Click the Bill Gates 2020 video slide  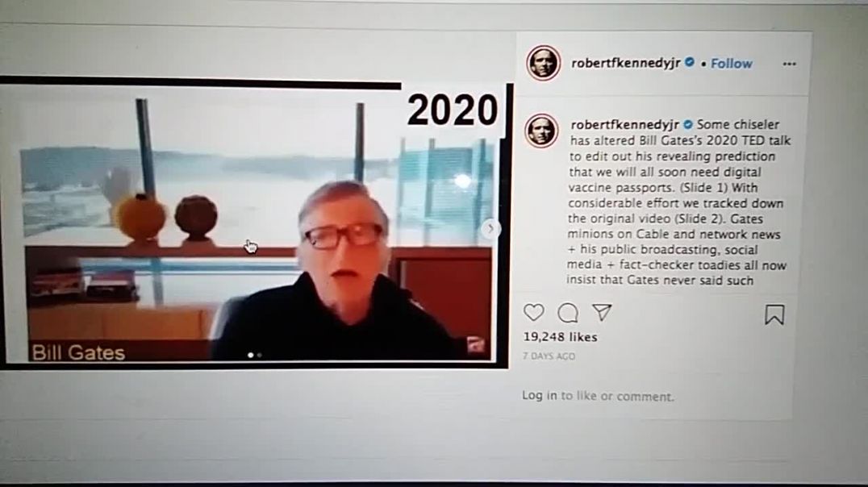tap(255, 224)
